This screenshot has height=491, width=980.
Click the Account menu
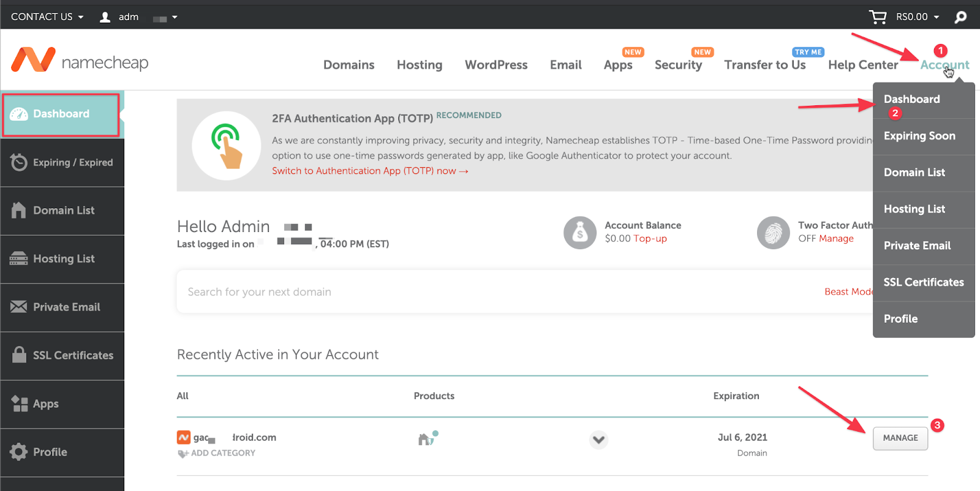click(944, 65)
